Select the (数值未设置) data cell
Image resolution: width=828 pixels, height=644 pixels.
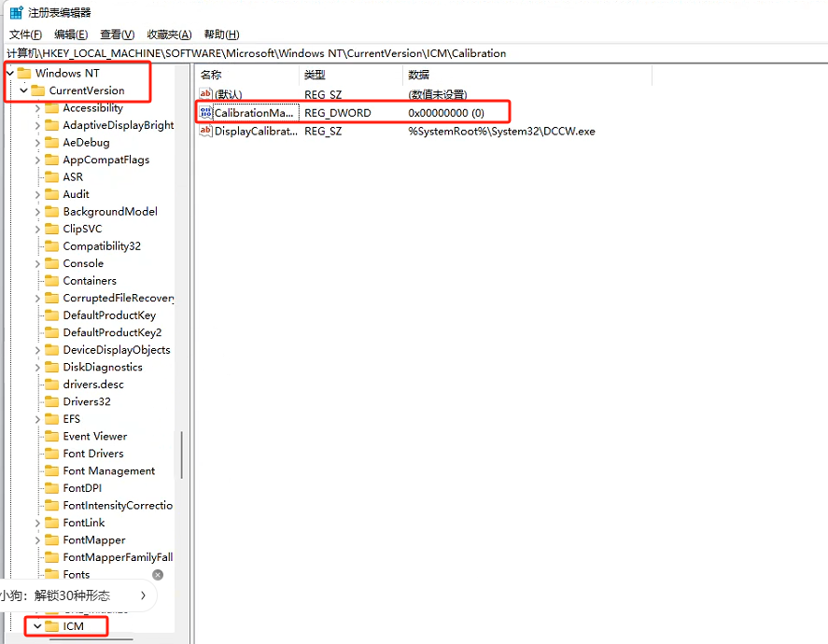tap(438, 94)
